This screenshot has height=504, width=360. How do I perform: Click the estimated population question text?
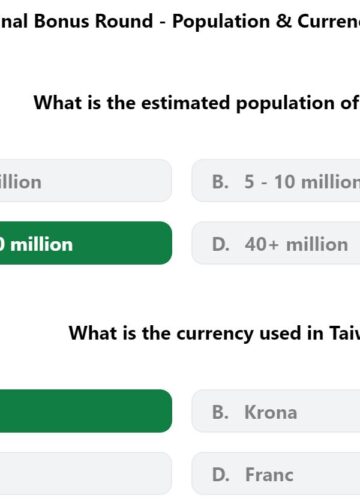[197, 103]
